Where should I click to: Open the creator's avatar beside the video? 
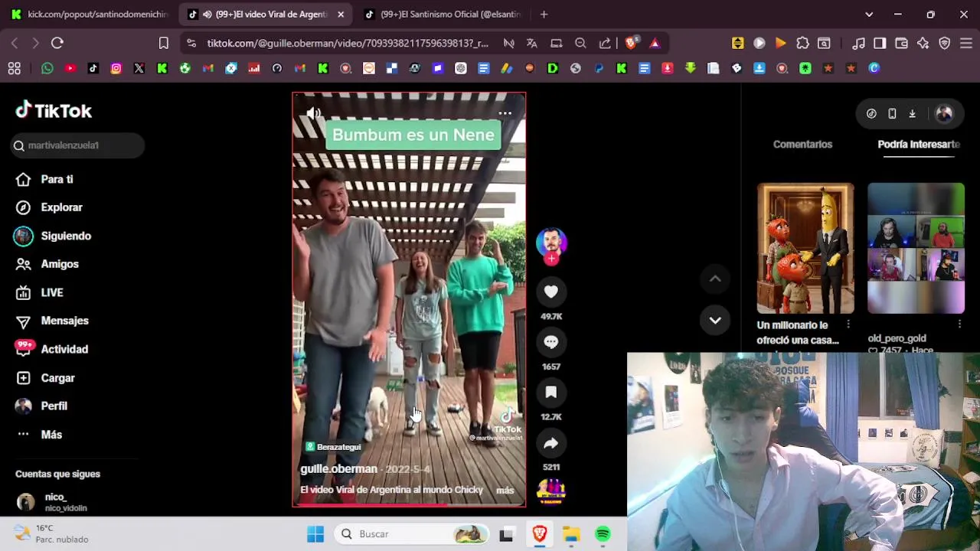[x=551, y=242]
